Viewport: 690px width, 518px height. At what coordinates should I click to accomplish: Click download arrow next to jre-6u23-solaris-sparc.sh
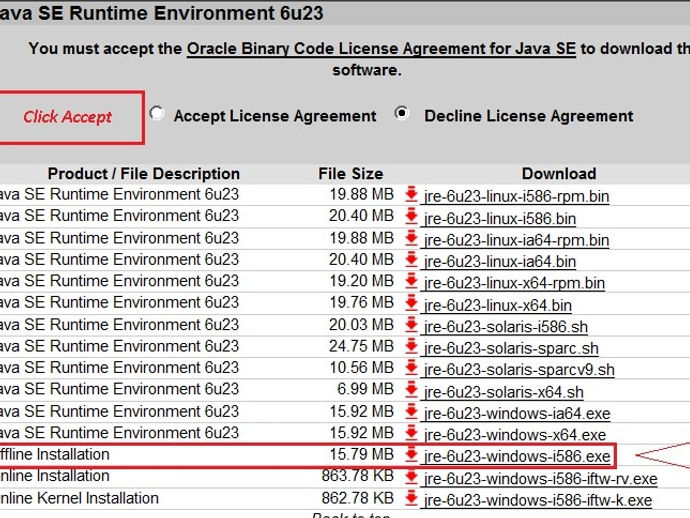[411, 347]
